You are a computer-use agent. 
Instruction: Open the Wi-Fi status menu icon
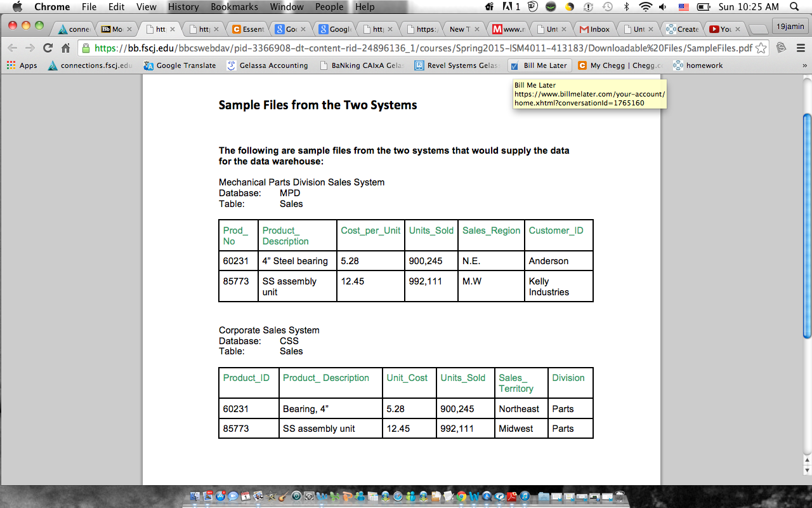pyautogui.click(x=646, y=7)
